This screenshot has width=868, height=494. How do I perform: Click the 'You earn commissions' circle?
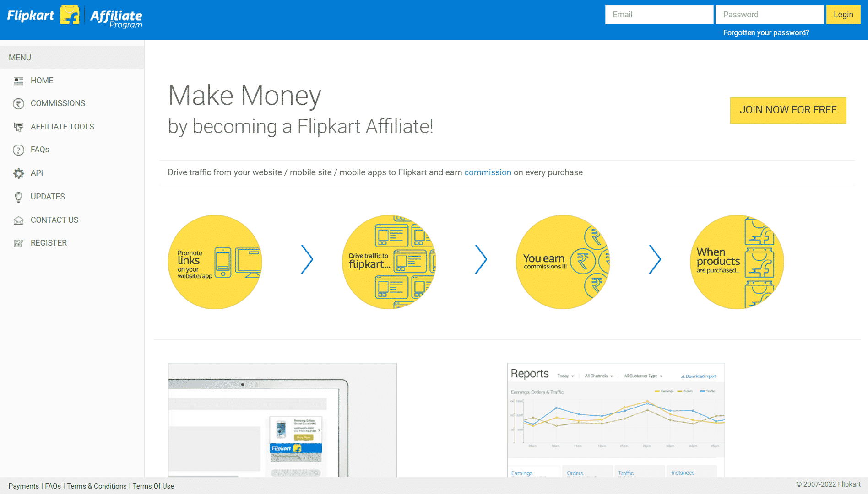click(563, 262)
